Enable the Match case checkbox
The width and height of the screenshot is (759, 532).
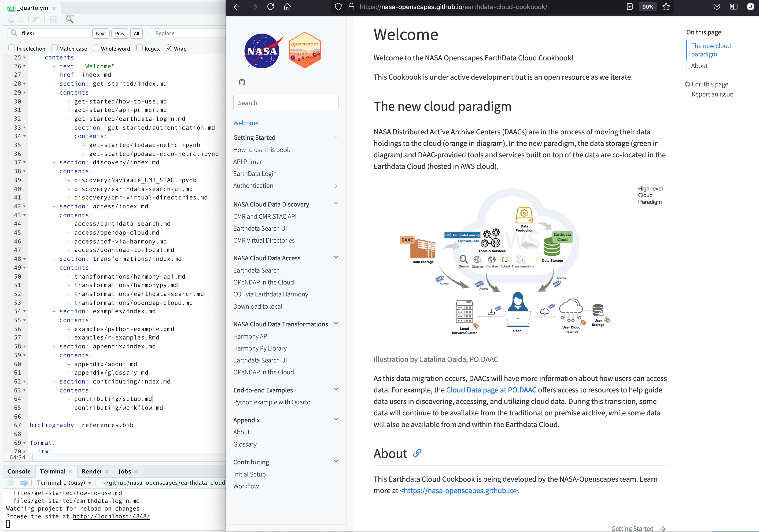[55, 48]
